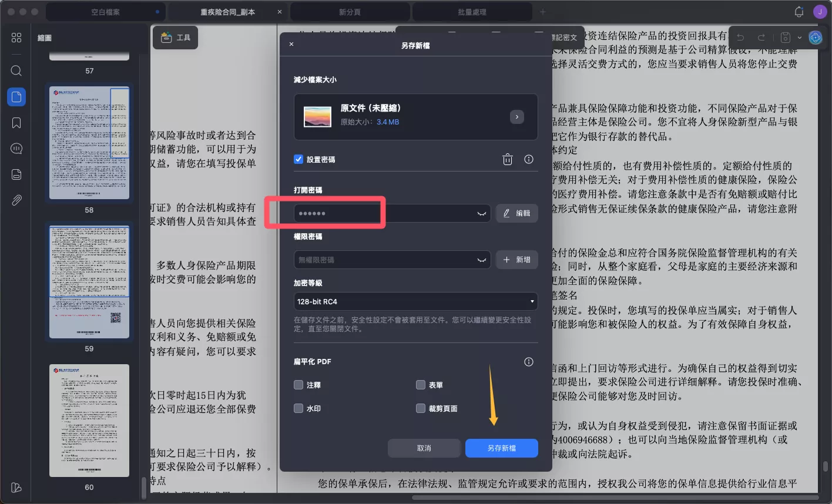Click the 標記密文 toolbar label
This screenshot has height=504, width=832.
click(563, 38)
